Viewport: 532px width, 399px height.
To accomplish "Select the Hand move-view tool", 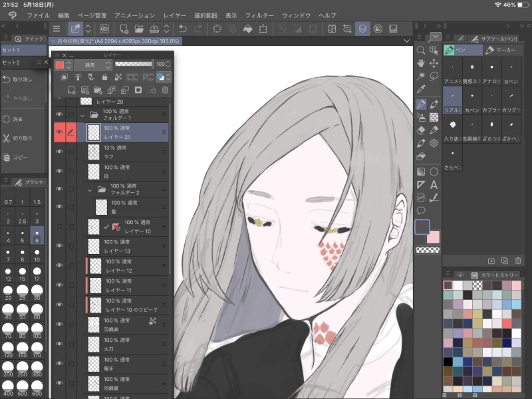I will pos(421,63).
